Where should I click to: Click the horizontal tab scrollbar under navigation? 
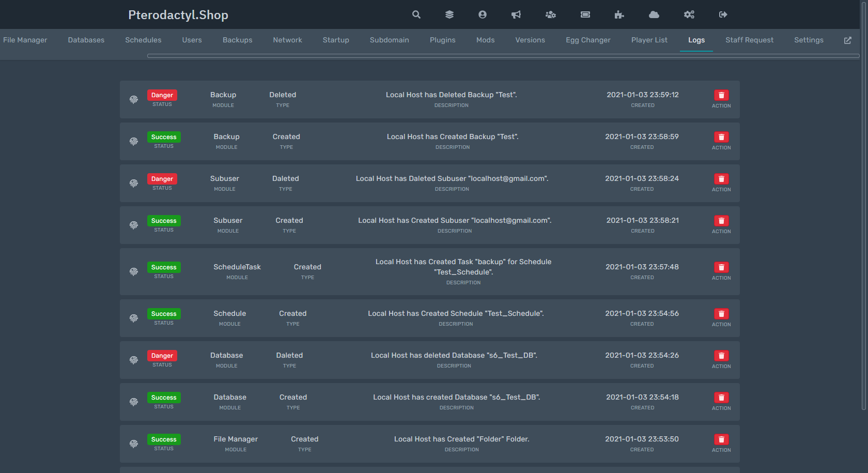pyautogui.click(x=503, y=56)
